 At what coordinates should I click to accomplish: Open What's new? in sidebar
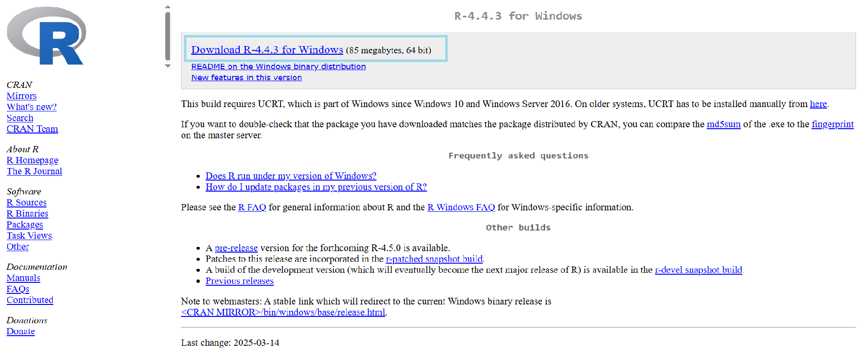click(x=32, y=107)
